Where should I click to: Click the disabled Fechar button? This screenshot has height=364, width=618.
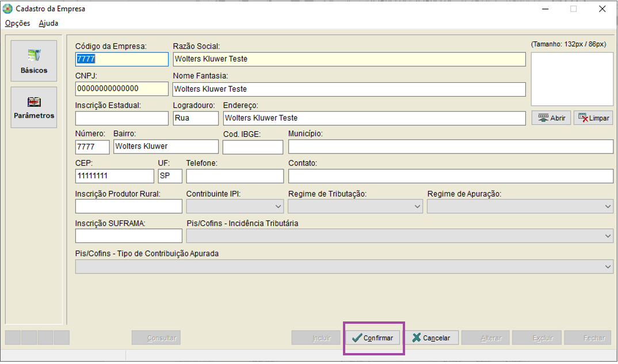click(589, 338)
